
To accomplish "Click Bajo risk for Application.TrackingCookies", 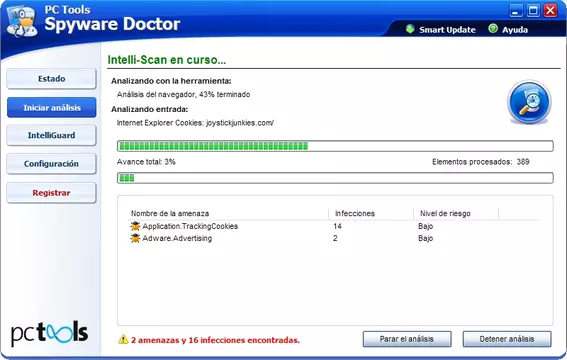I will 426,227.
